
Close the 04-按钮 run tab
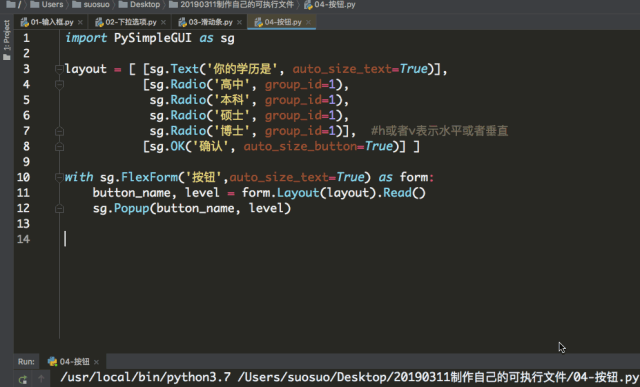click(x=96, y=362)
